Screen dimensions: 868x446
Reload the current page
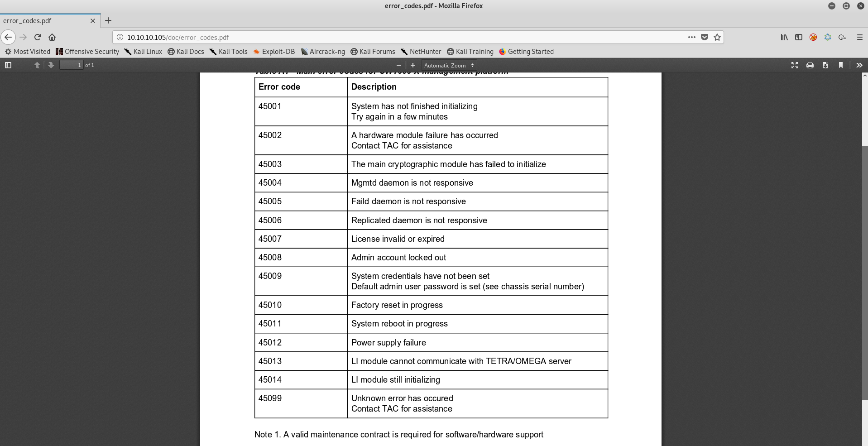pos(38,37)
